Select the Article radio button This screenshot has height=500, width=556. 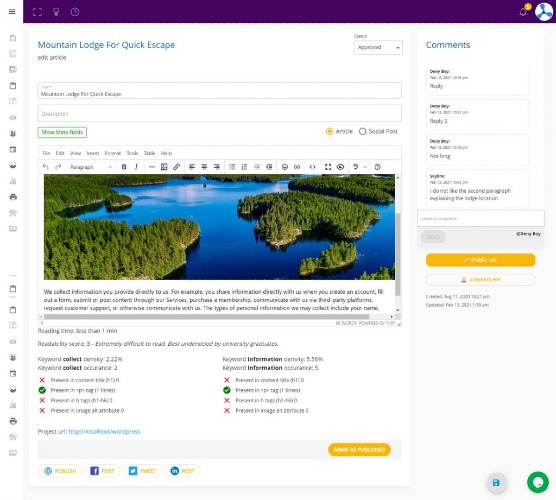[x=329, y=132]
